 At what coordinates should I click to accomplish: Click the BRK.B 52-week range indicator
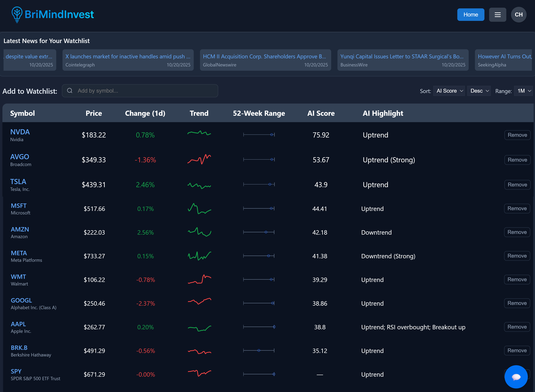click(259, 351)
